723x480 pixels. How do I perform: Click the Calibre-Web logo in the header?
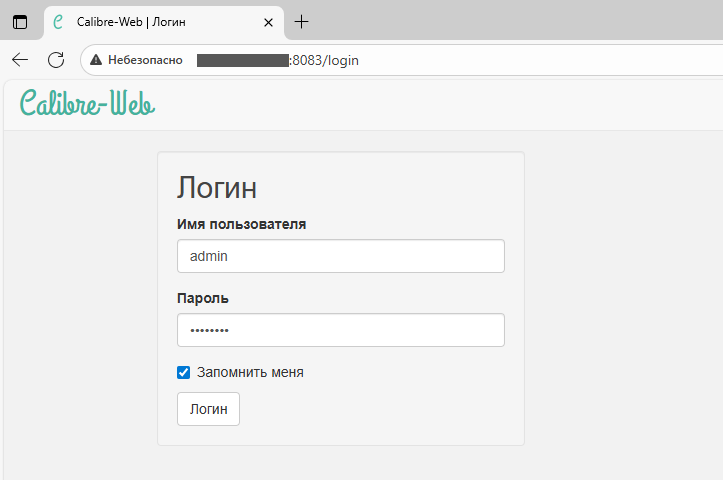[x=87, y=104]
